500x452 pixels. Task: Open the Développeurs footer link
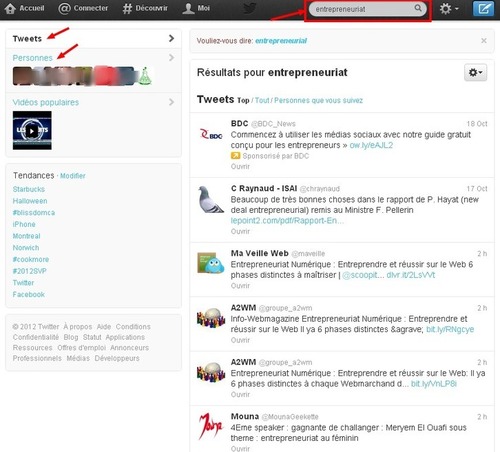tap(117, 358)
